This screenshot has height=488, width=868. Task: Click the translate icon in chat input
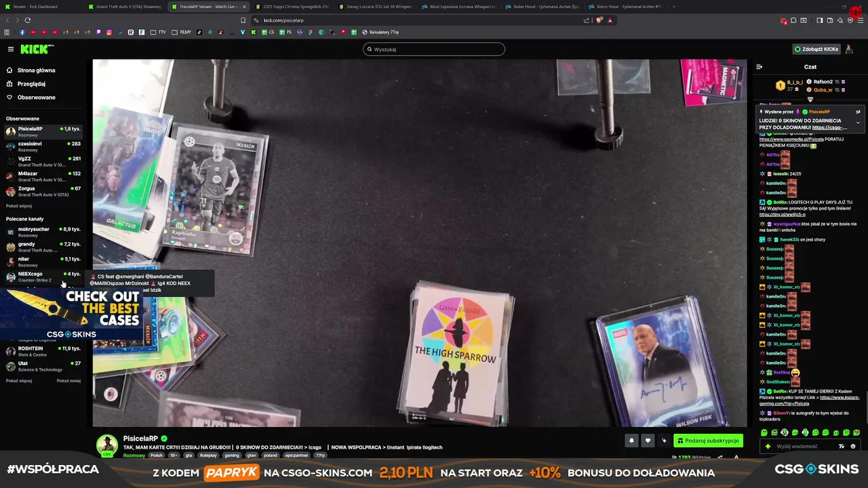842,447
